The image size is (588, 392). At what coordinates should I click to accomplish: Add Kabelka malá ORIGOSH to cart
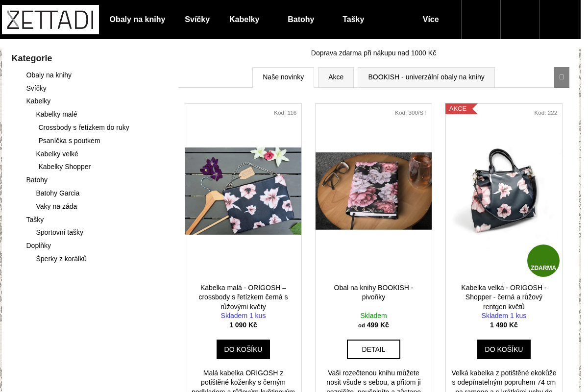pyautogui.click(x=243, y=349)
